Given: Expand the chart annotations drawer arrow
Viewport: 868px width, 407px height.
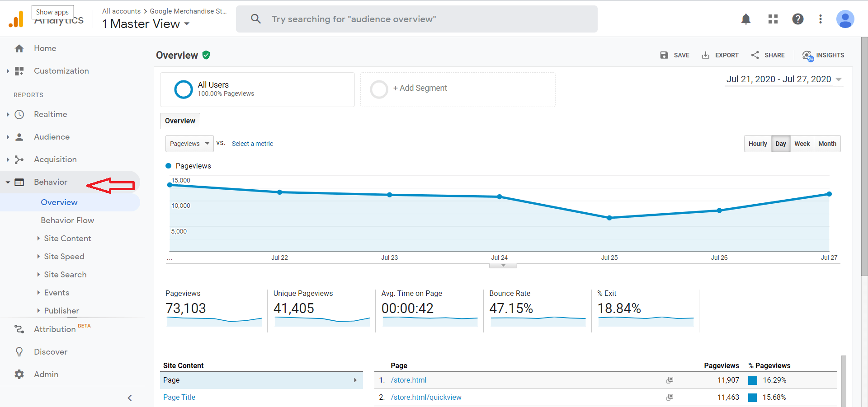Looking at the screenshot, I should (503, 266).
